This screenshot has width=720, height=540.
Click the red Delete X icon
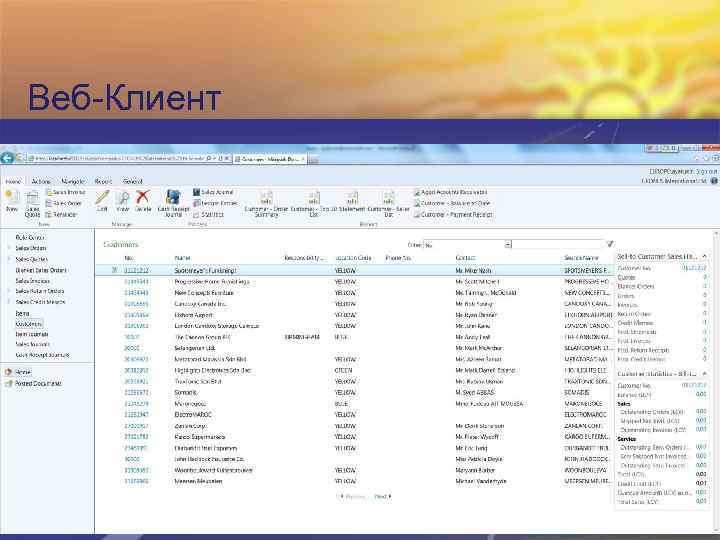coord(143,197)
